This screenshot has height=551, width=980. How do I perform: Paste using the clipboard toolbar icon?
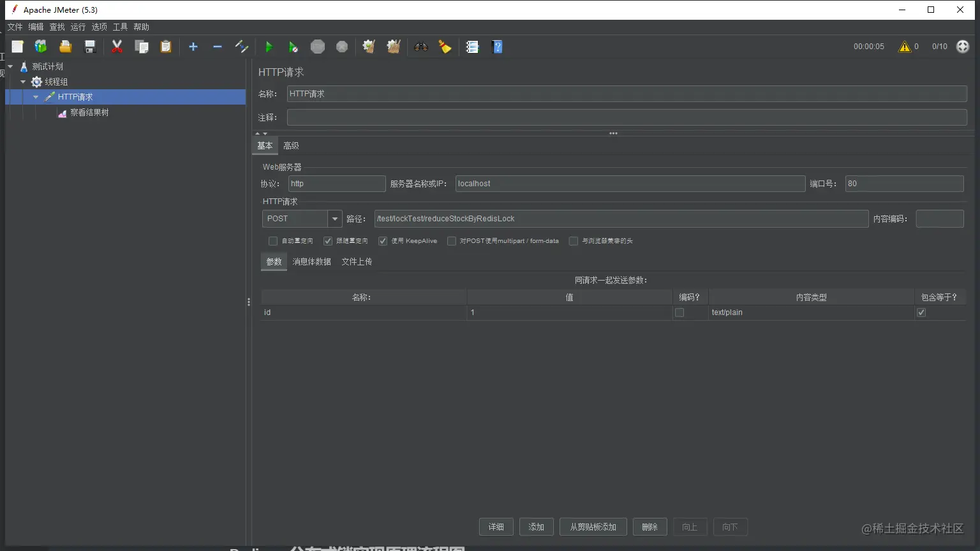[166, 47]
